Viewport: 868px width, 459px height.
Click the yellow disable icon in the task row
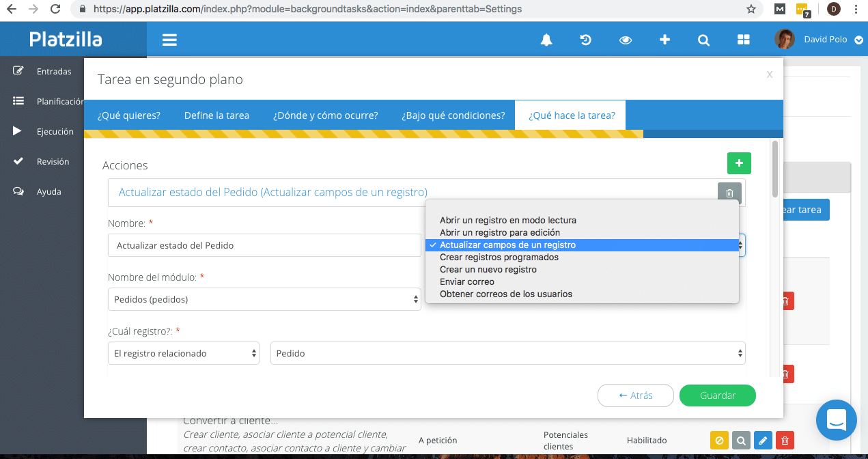coord(720,441)
